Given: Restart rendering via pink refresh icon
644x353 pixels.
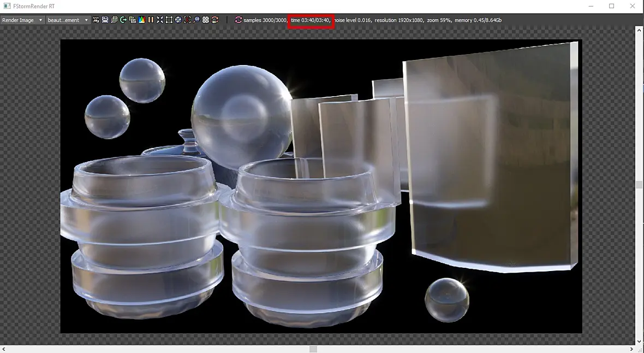Looking at the screenshot, I should tap(238, 20).
